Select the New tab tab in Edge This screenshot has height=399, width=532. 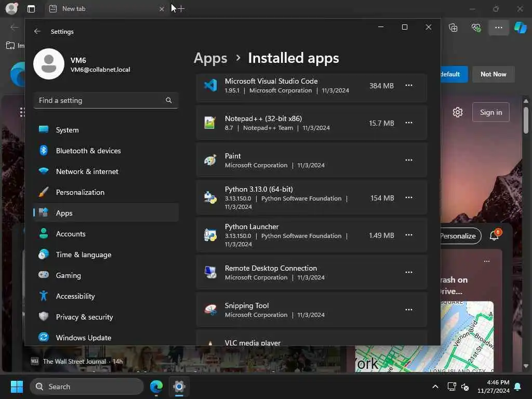(x=107, y=9)
